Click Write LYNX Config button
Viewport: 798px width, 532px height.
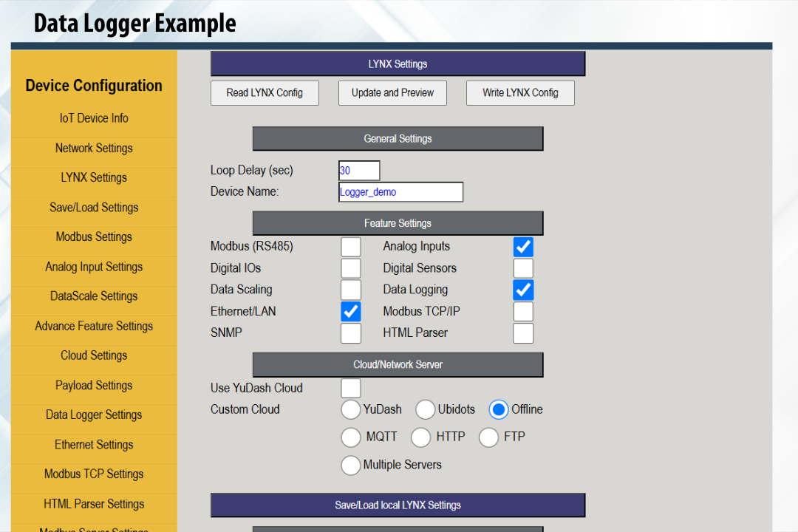(520, 93)
